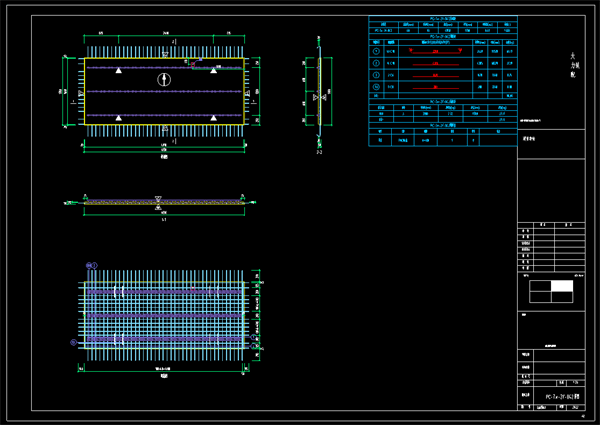This screenshot has width=600, height=425.
Task: Pick the middle purple dashed line in the plan view
Action: (x=164, y=91)
